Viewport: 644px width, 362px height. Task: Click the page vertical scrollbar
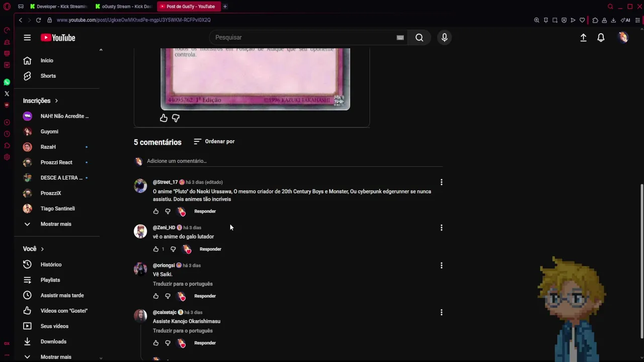click(641, 261)
